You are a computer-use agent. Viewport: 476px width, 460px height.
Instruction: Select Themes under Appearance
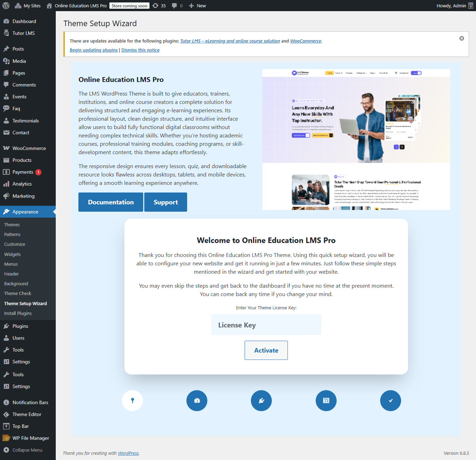tap(12, 225)
